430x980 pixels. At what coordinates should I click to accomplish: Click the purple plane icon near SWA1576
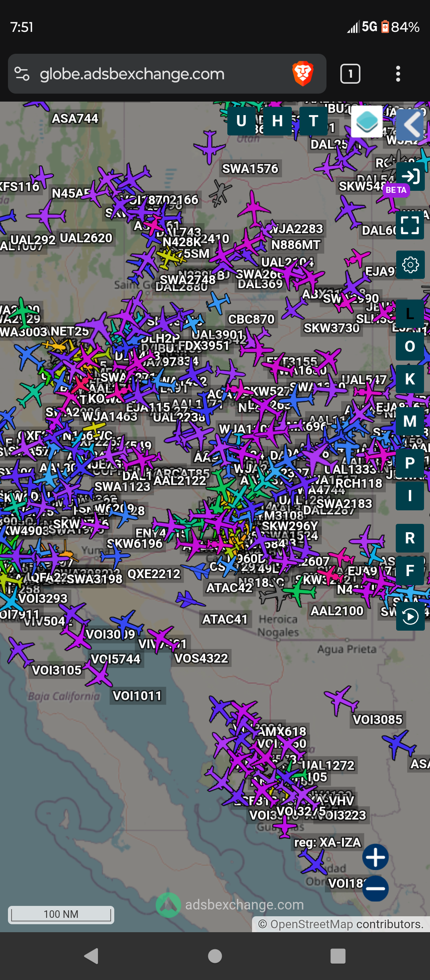coord(209,147)
